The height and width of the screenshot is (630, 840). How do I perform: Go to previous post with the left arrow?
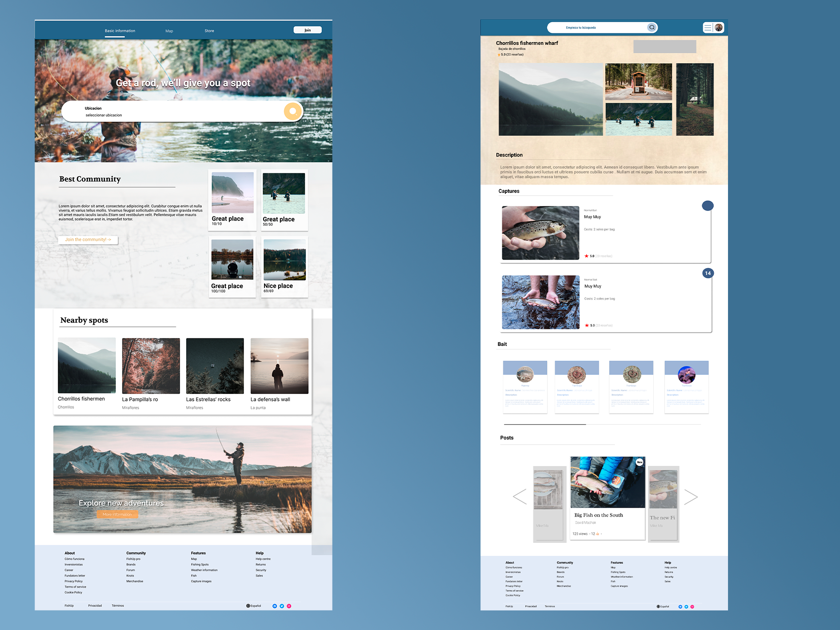(520, 497)
